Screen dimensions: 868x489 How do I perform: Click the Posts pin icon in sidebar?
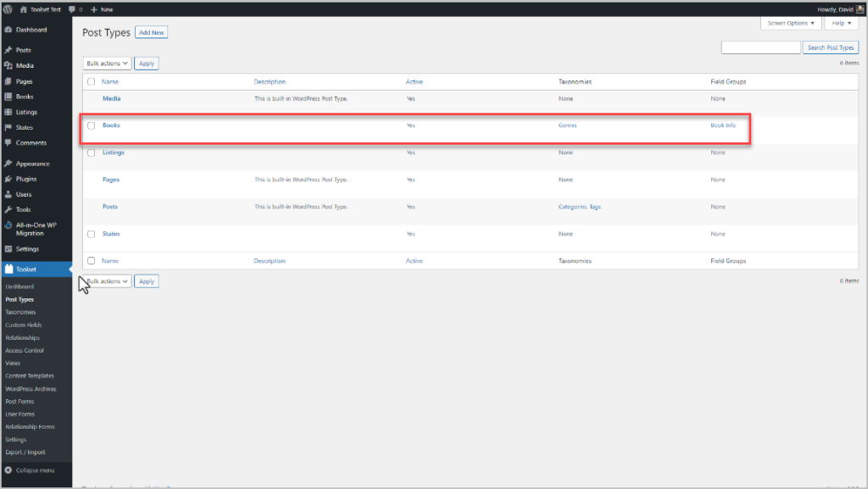[x=8, y=50]
